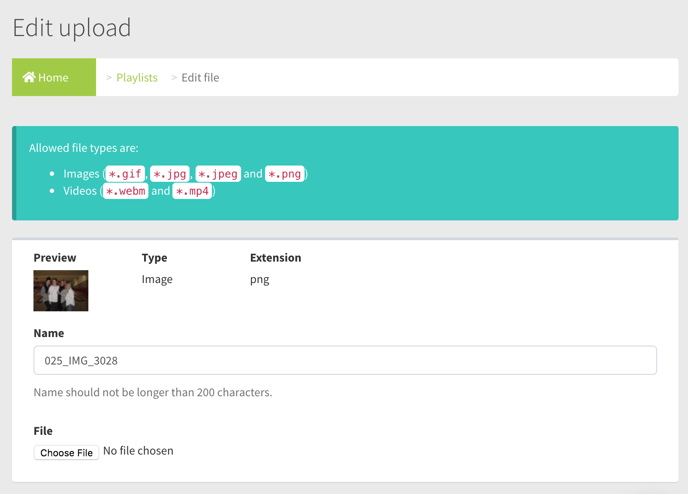Click the house icon in the breadcrumb
688x494 pixels.
point(29,77)
